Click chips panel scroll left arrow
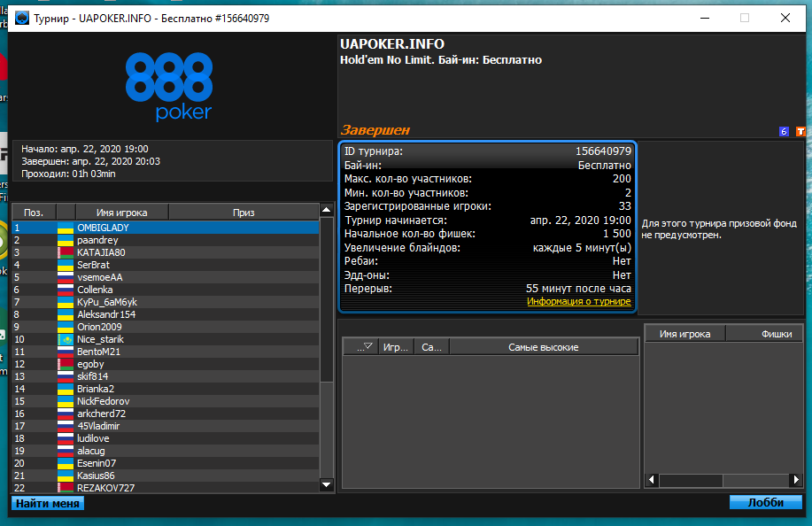812x526 pixels. pyautogui.click(x=652, y=480)
